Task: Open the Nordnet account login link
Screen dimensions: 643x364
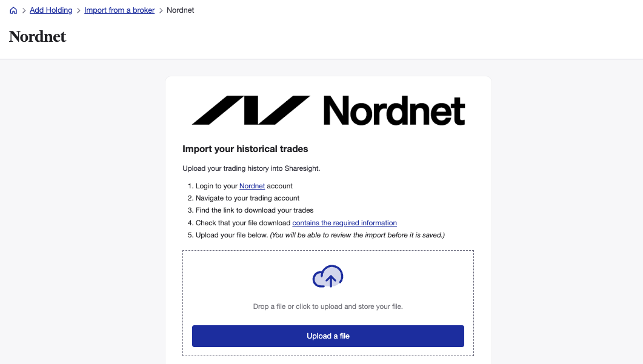Action: coord(252,186)
